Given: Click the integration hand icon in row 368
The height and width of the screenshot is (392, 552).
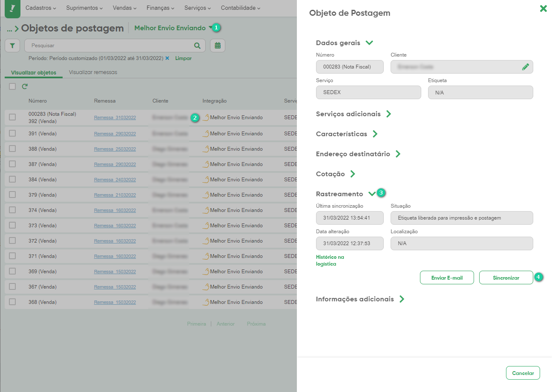Looking at the screenshot, I should 206,302.
